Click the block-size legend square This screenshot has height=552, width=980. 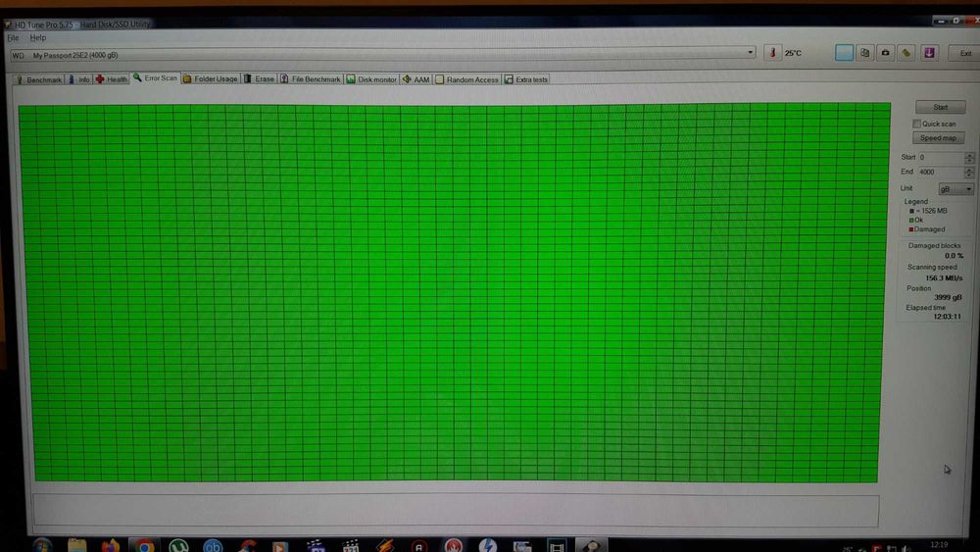click(911, 212)
